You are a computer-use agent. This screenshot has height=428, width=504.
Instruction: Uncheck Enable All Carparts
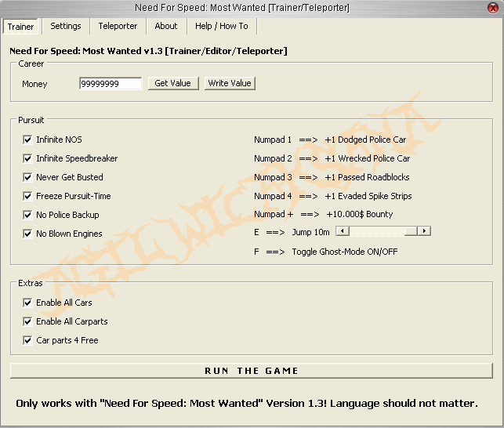[27, 321]
